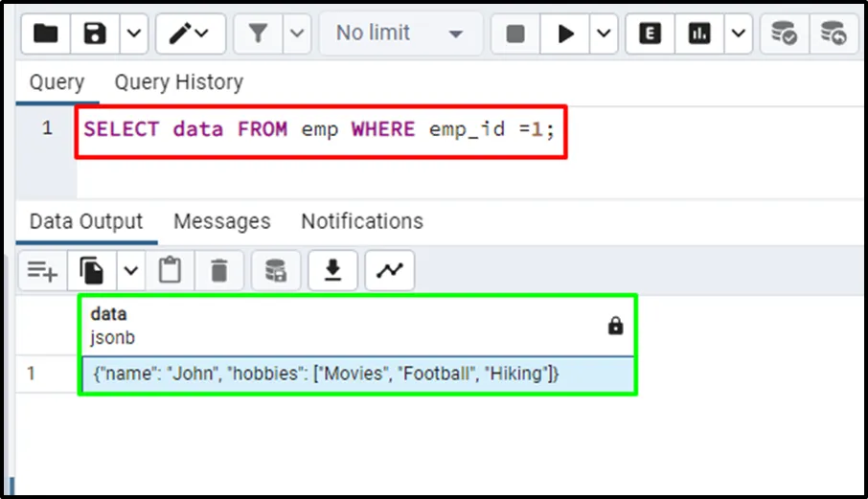
Task: Switch to the Query History tab
Action: (x=178, y=82)
